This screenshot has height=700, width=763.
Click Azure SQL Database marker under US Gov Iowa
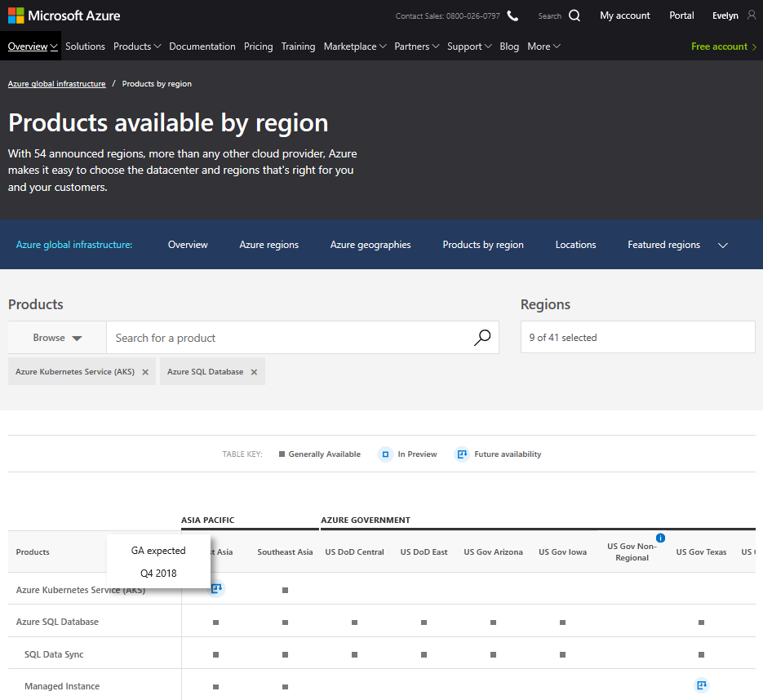coord(562,622)
